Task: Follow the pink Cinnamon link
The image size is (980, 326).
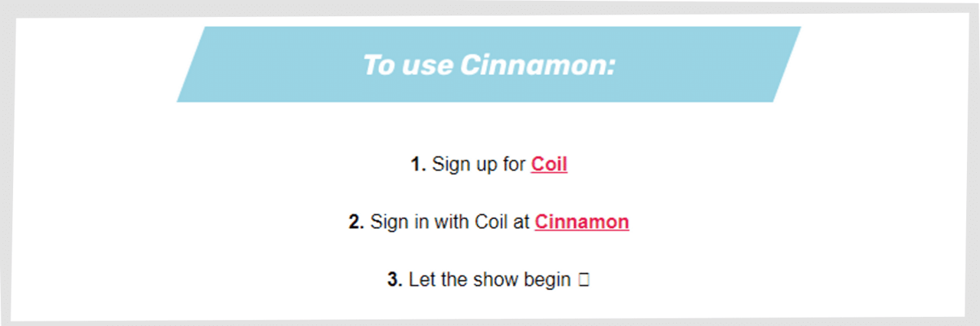Action: [582, 222]
